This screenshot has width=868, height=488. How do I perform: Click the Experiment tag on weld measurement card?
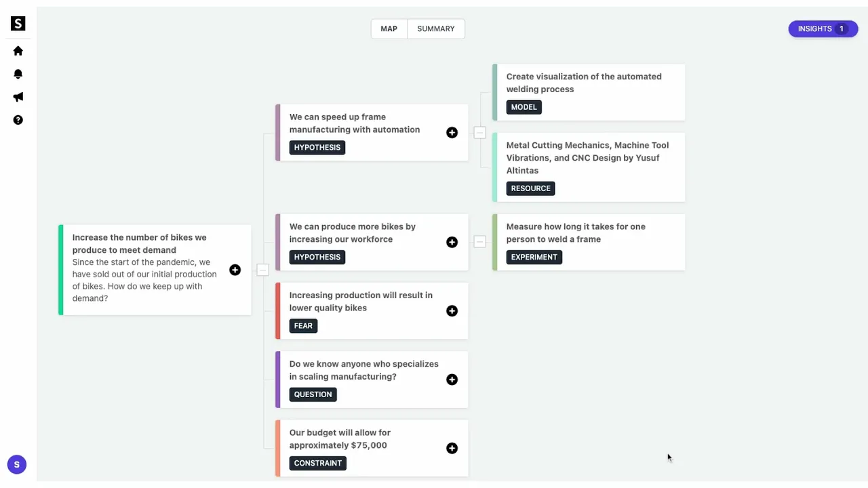(x=534, y=258)
